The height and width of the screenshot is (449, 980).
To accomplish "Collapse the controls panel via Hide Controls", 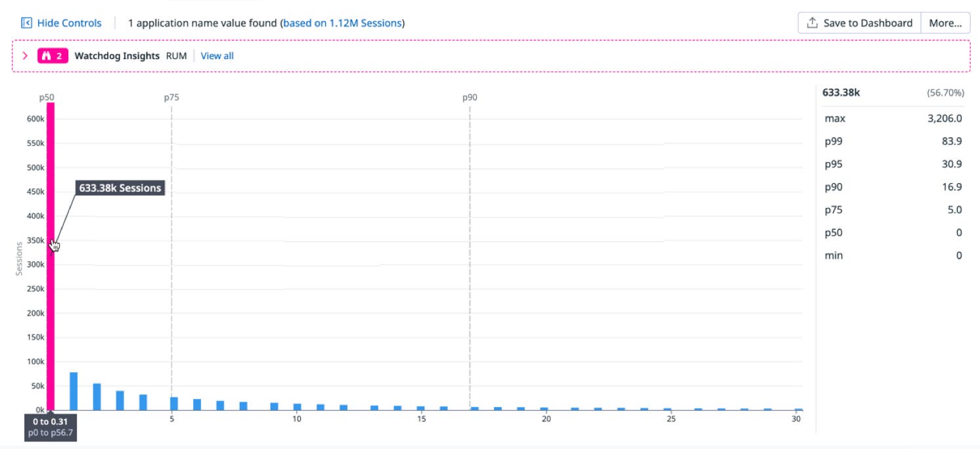I will coord(69,22).
